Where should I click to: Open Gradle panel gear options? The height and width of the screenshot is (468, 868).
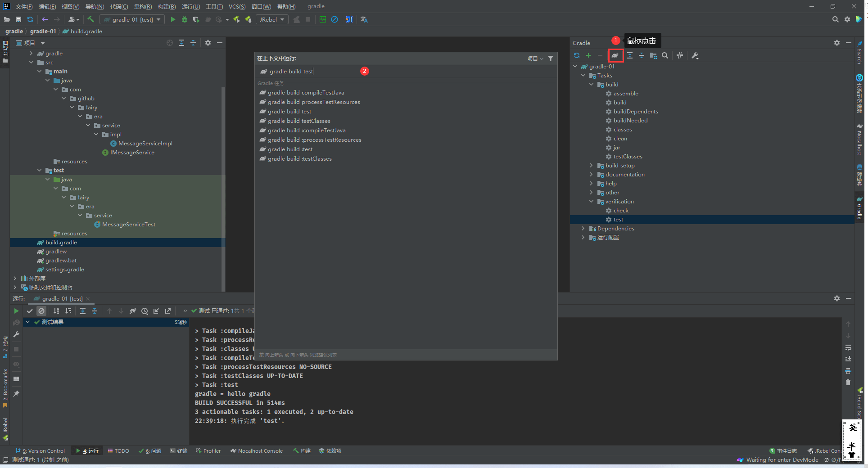[837, 43]
